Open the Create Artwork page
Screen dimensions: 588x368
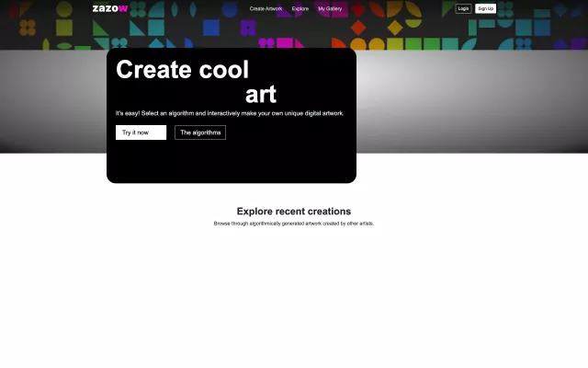[x=266, y=8]
